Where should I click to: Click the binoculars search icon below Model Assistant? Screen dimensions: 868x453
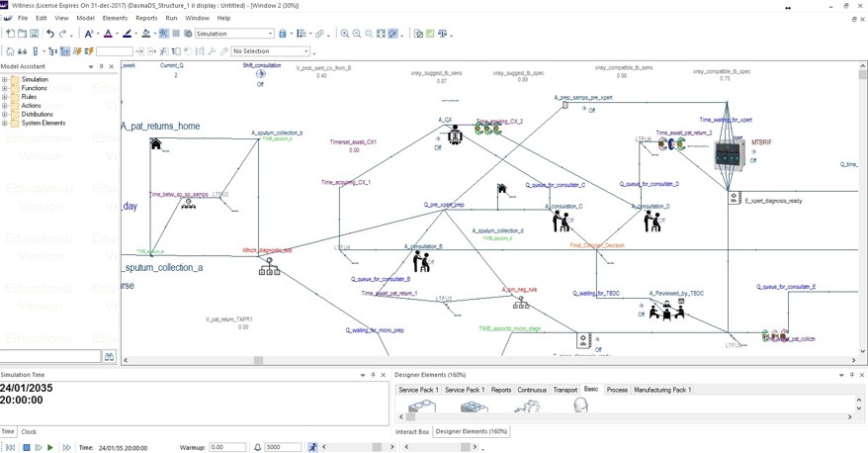click(110, 356)
